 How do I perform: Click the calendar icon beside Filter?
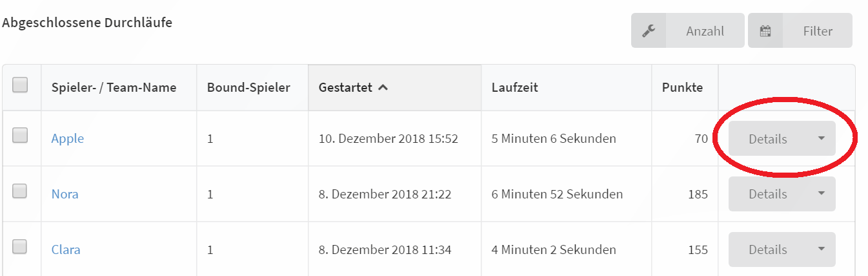tap(765, 30)
